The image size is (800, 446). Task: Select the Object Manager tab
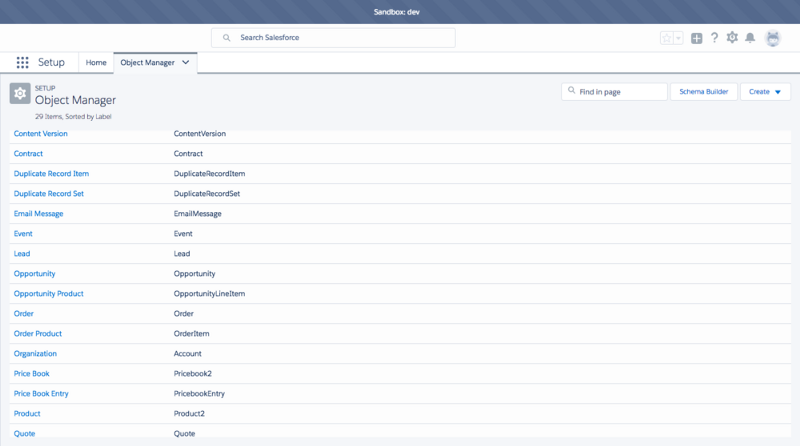147,62
